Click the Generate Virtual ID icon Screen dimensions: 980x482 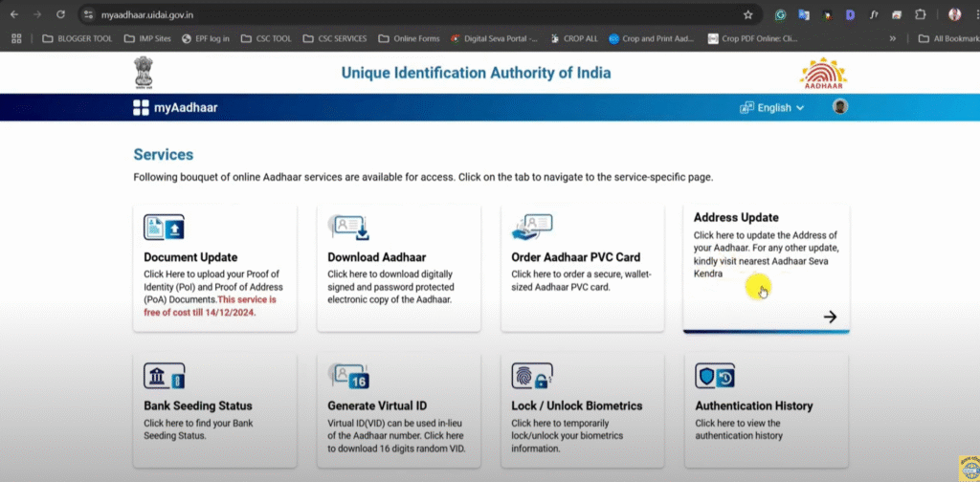(348, 376)
